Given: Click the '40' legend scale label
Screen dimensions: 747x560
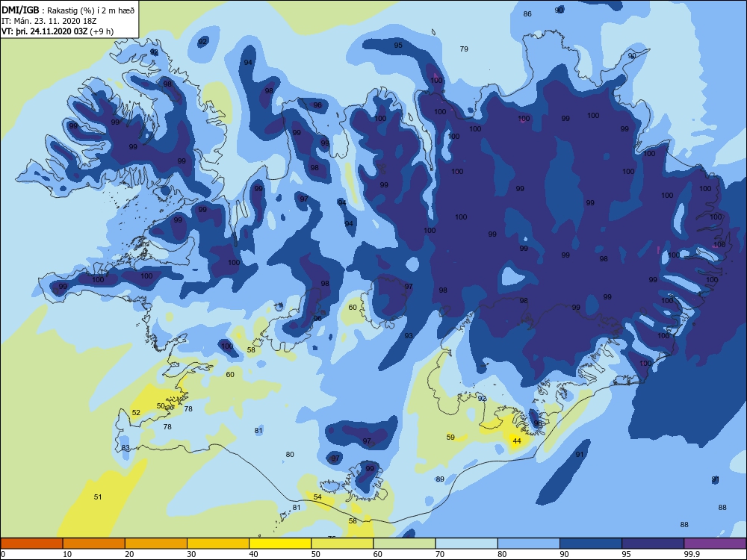Looking at the screenshot, I should pyautogui.click(x=254, y=554).
